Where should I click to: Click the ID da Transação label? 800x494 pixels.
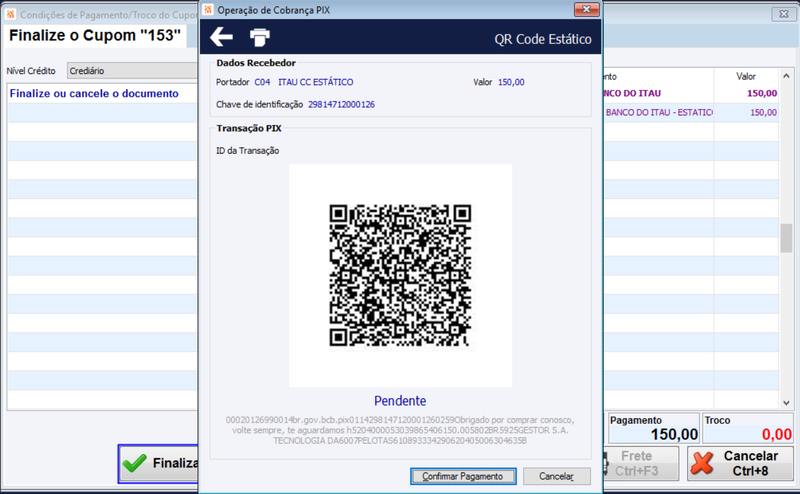coord(247,151)
